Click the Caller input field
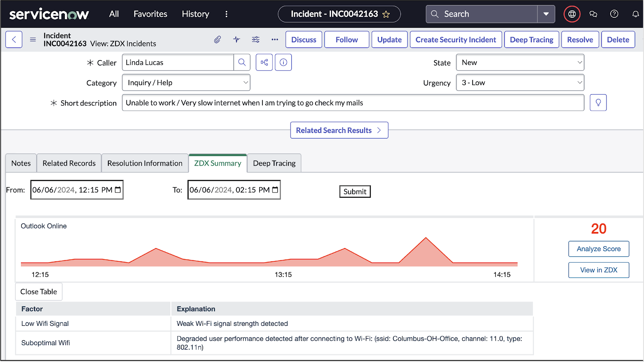The width and height of the screenshot is (644, 362). click(178, 62)
